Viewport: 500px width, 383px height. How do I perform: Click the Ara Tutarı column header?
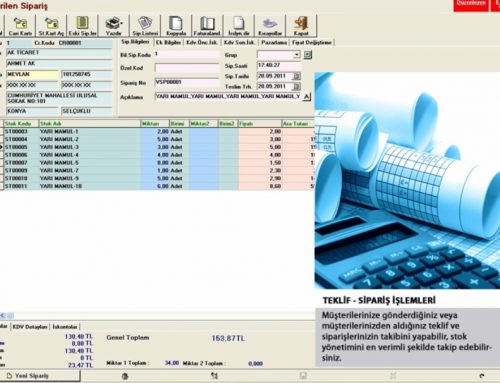point(298,124)
